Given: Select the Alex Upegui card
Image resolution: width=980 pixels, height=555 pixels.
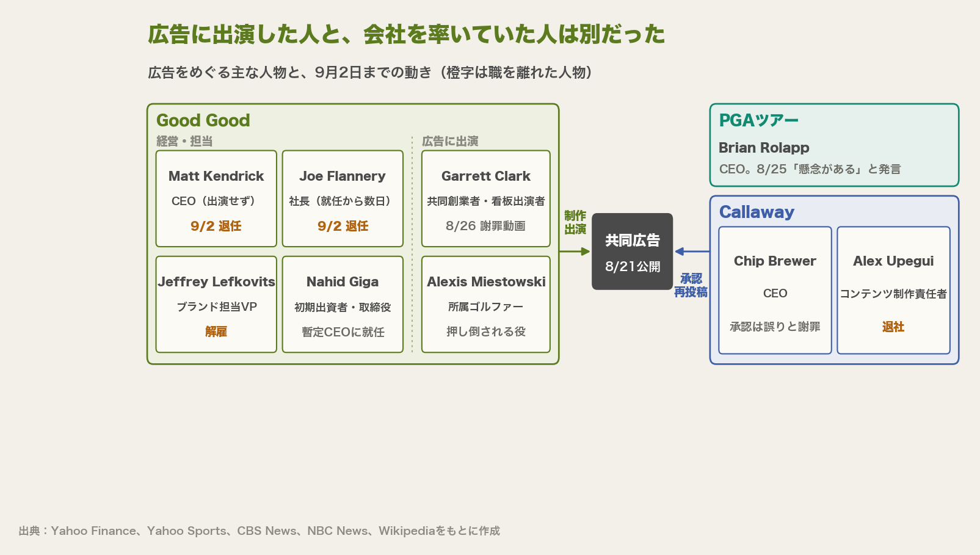Looking at the screenshot, I should 893,290.
